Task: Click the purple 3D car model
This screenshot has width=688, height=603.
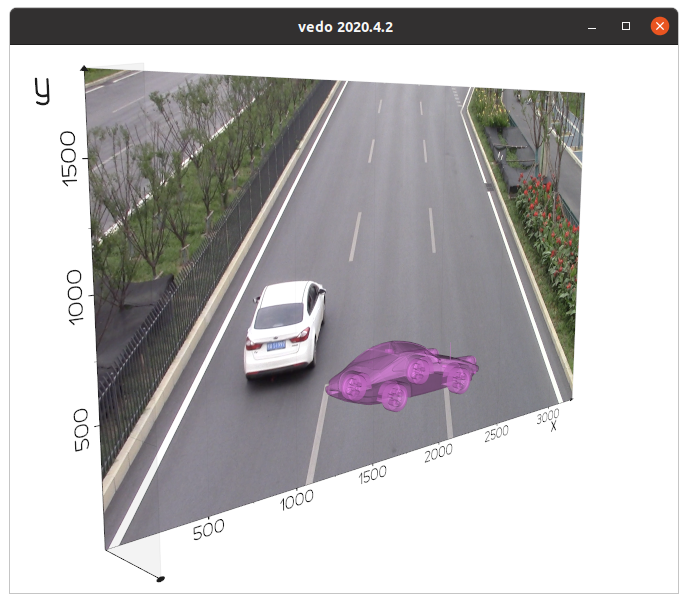Action: pyautogui.click(x=403, y=374)
